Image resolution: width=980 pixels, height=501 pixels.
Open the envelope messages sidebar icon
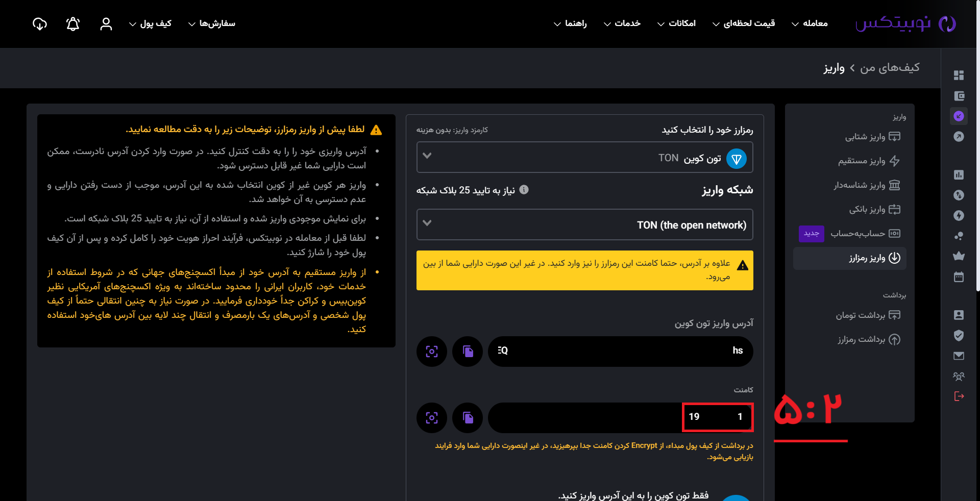[959, 356]
